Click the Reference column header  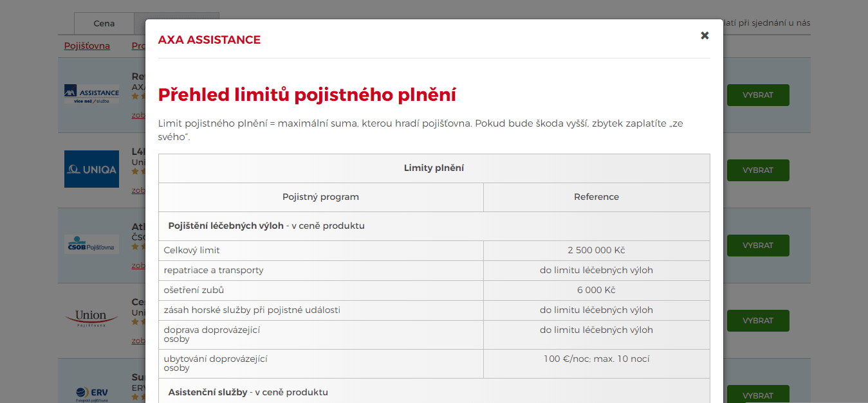point(596,197)
